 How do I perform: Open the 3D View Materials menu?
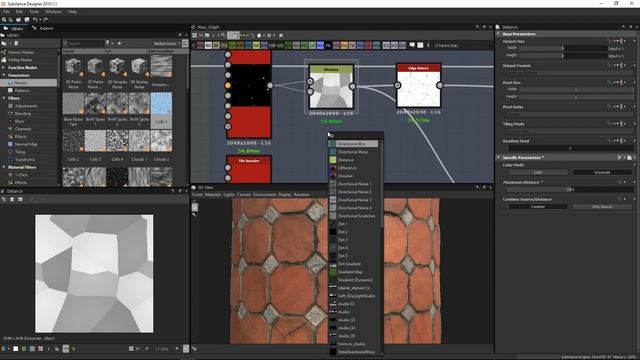[x=213, y=195]
